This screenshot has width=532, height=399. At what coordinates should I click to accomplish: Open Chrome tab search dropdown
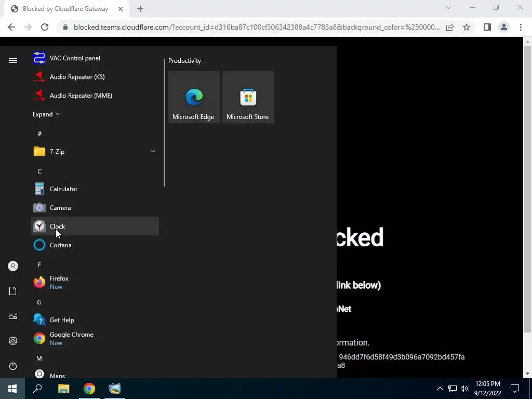click(448, 7)
